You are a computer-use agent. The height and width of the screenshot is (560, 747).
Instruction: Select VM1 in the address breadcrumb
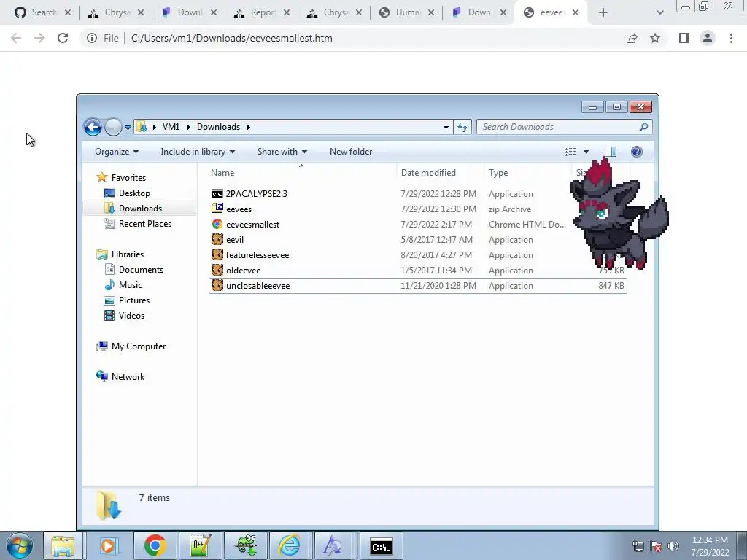pyautogui.click(x=171, y=127)
